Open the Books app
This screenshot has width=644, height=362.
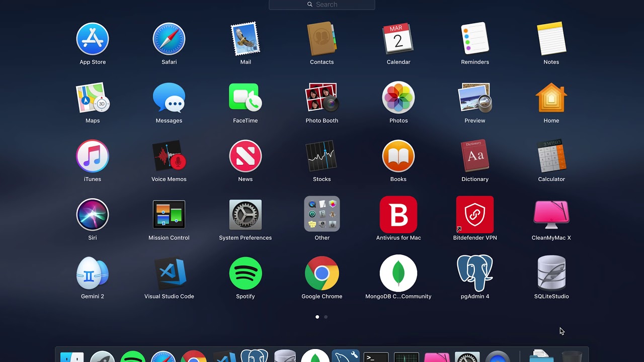(x=398, y=156)
